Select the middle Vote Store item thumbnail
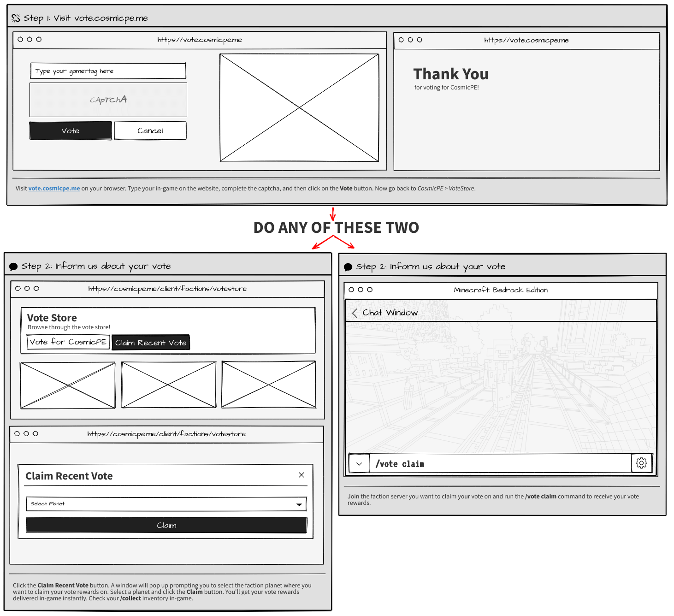 [169, 385]
